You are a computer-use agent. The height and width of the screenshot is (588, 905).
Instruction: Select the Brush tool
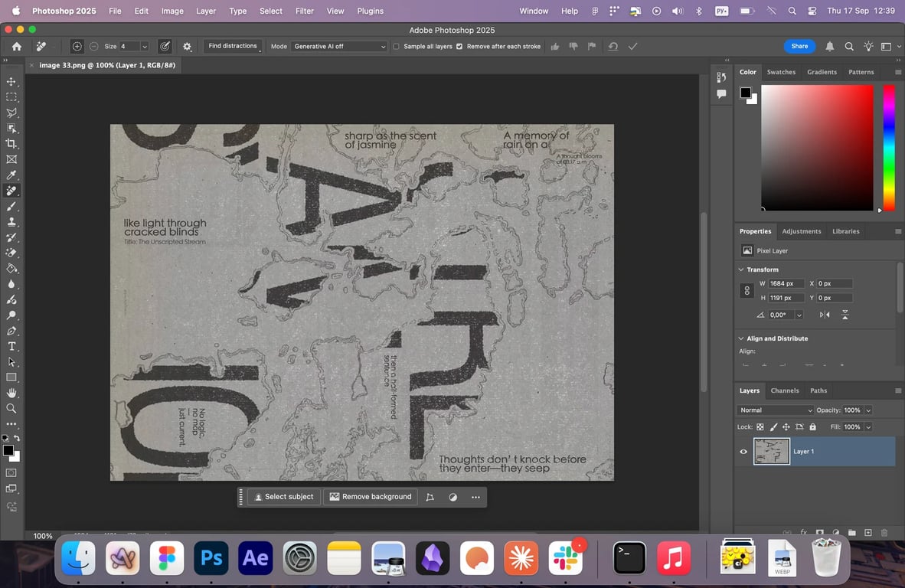[x=11, y=206]
